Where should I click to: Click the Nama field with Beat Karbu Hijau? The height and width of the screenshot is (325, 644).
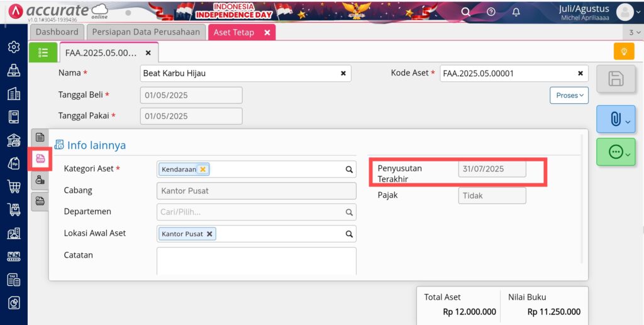(x=246, y=73)
